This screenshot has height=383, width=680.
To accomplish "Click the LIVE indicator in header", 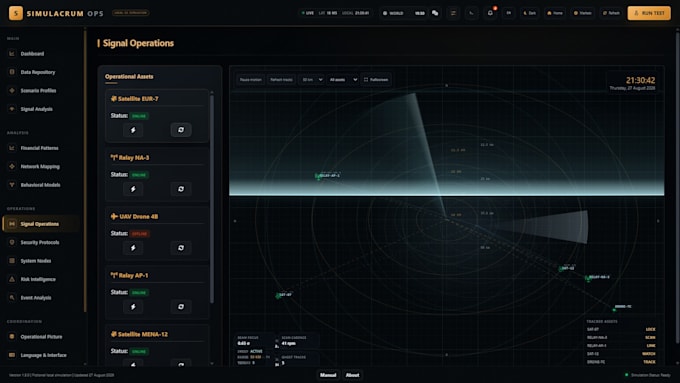I will [308, 13].
